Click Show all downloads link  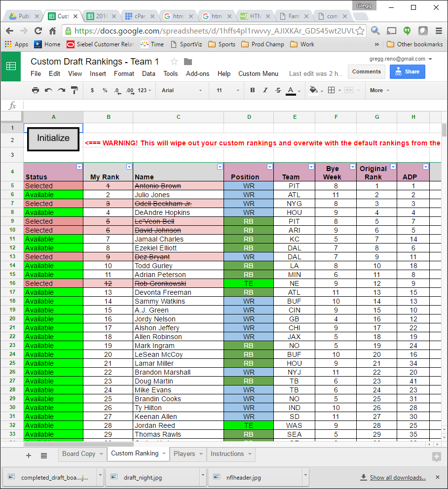[398, 478]
